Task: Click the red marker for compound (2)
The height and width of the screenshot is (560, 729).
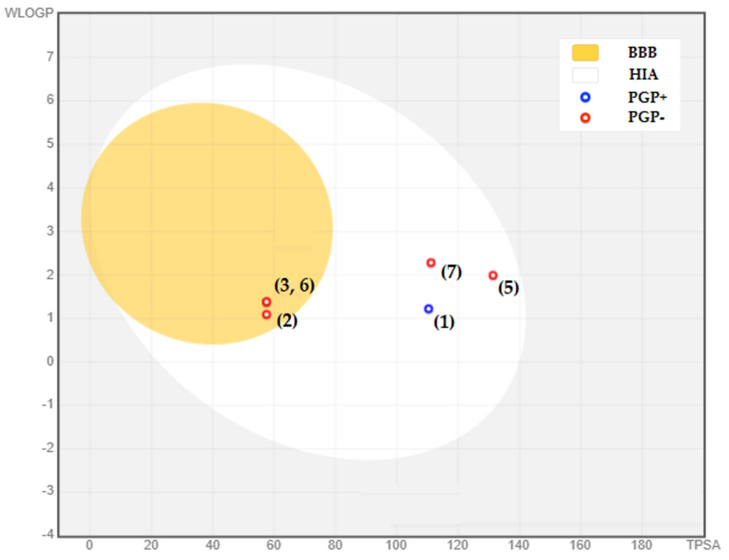Action: click(x=266, y=314)
